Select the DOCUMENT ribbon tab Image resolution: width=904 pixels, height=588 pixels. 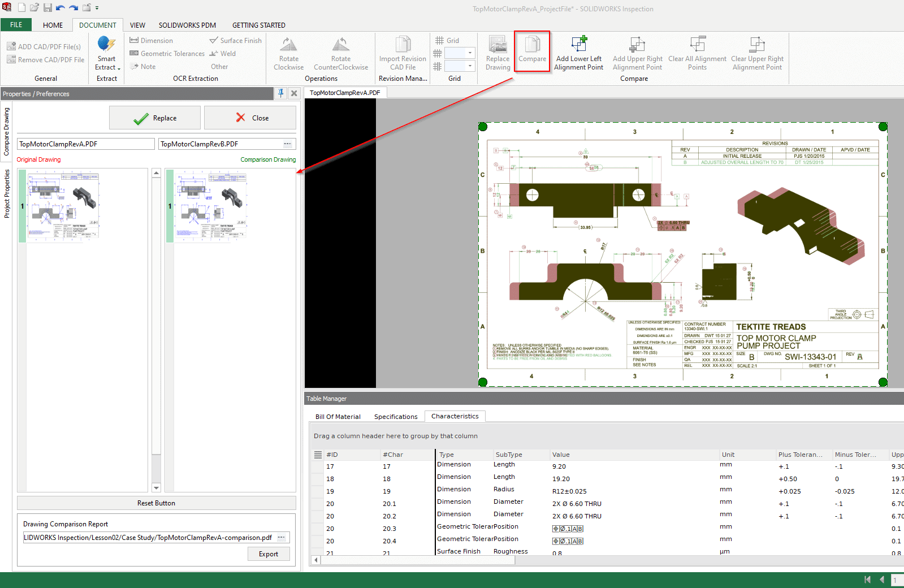(x=98, y=25)
